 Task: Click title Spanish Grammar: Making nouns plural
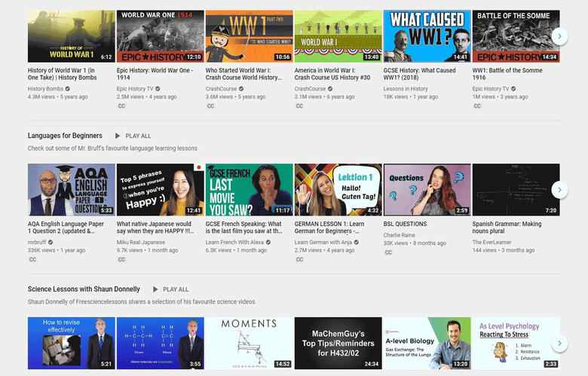tap(507, 227)
